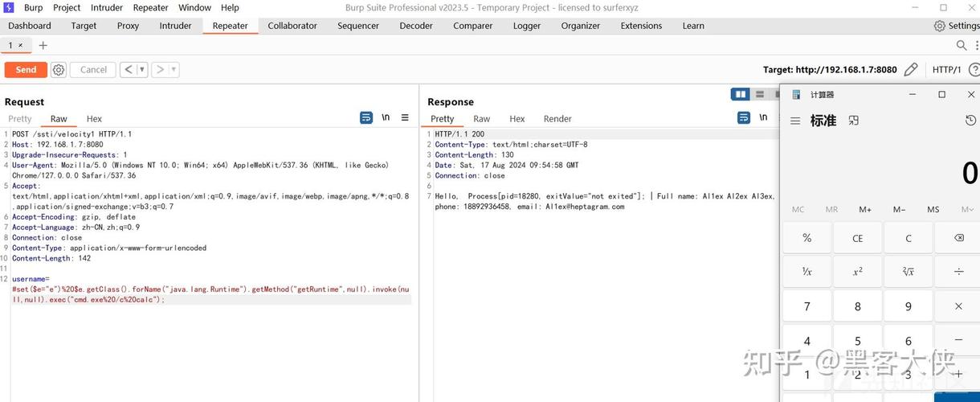
Task: Select Raw view in Response panel
Action: point(482,119)
